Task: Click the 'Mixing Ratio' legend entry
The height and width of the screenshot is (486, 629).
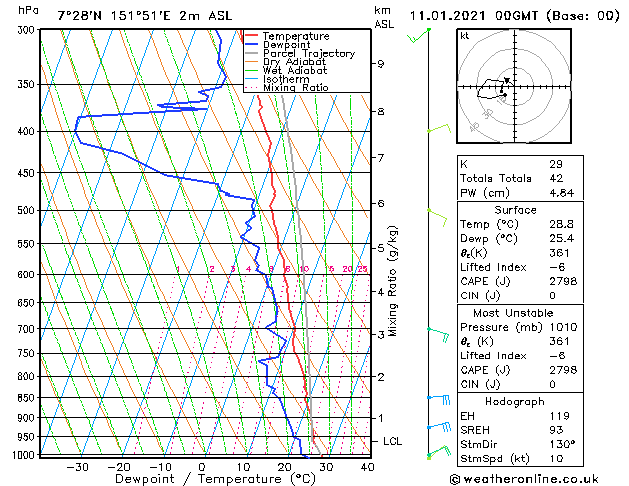Action: pyautogui.click(x=296, y=87)
